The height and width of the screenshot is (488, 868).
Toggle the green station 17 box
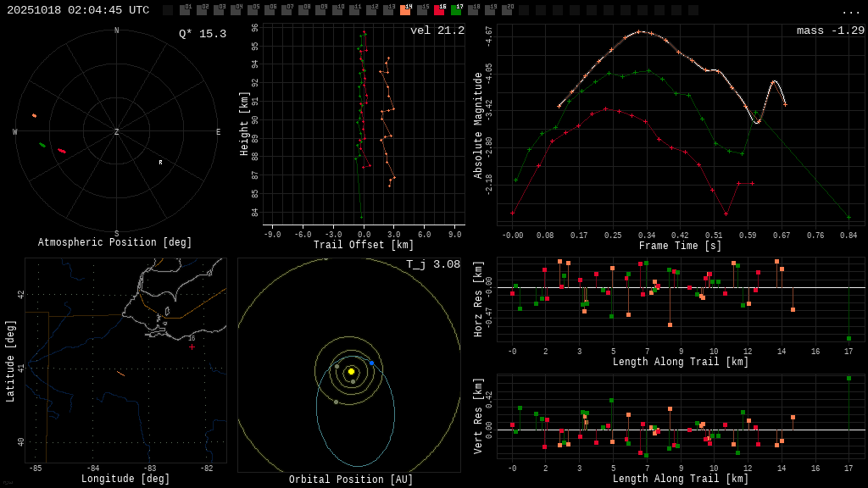coord(456,10)
